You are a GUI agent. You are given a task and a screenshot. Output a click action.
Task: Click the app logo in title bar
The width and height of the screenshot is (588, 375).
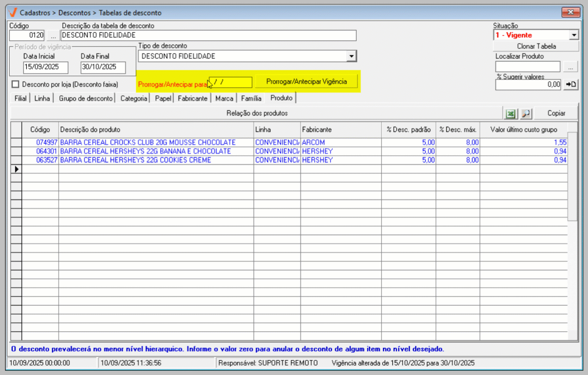13,12
